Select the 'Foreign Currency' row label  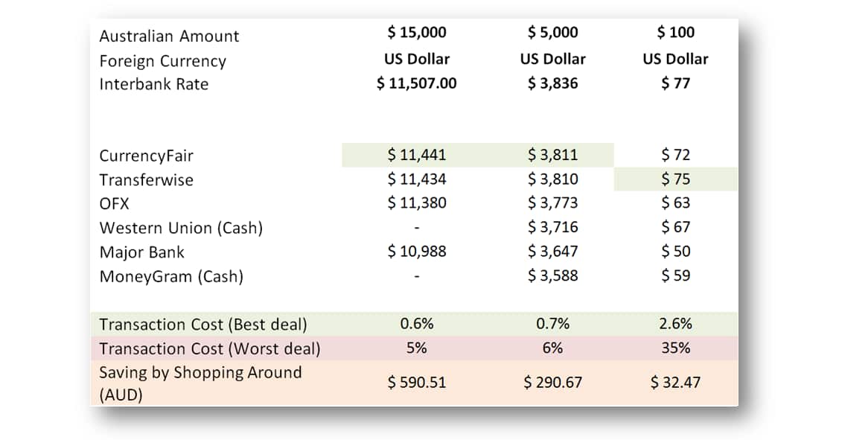163,61
